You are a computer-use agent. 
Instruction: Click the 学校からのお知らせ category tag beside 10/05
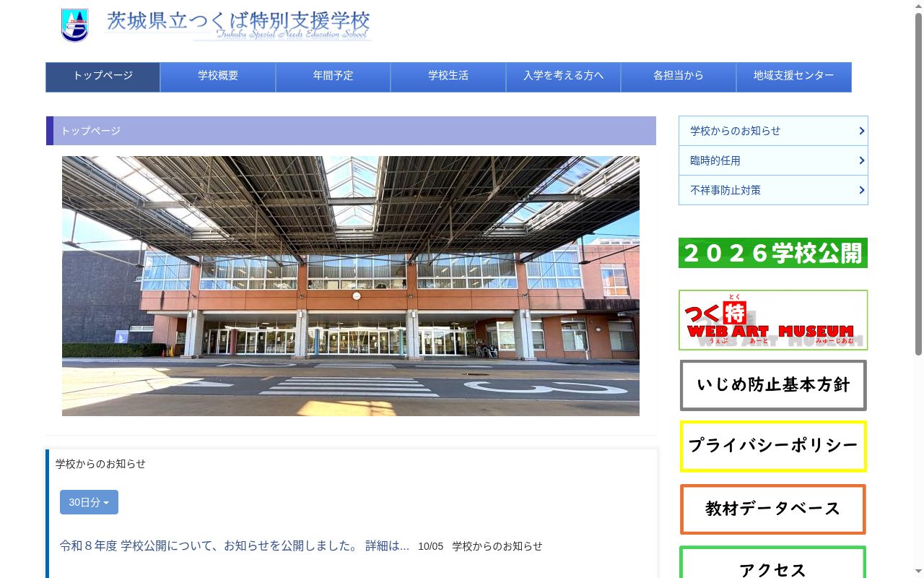(497, 546)
